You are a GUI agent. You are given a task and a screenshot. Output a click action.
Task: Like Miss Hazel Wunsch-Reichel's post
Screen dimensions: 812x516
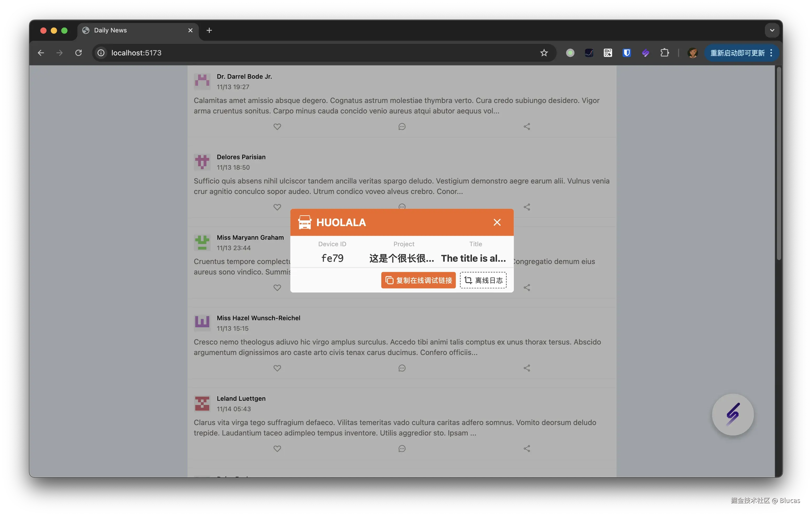tap(277, 368)
